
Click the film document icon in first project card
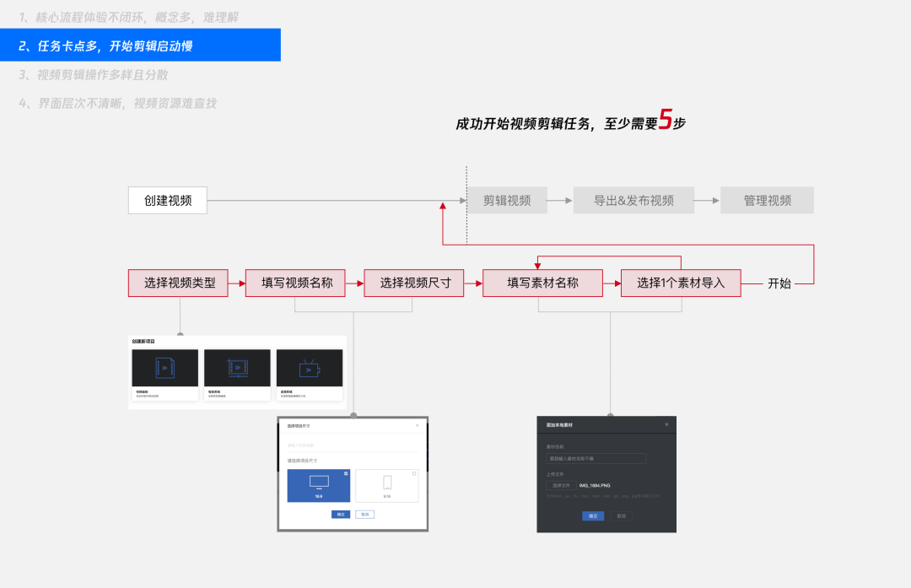tap(165, 369)
